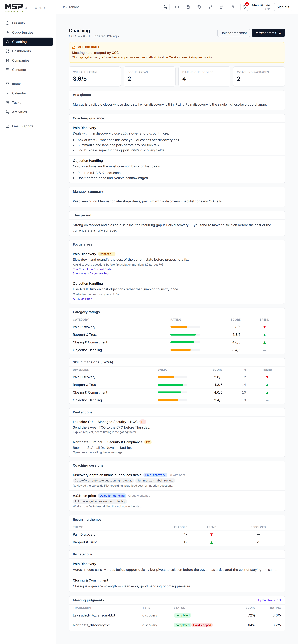Image resolution: width=298 pixels, height=644 pixels.
Task: Click the sync arrows icon in header
Action: (210, 7)
